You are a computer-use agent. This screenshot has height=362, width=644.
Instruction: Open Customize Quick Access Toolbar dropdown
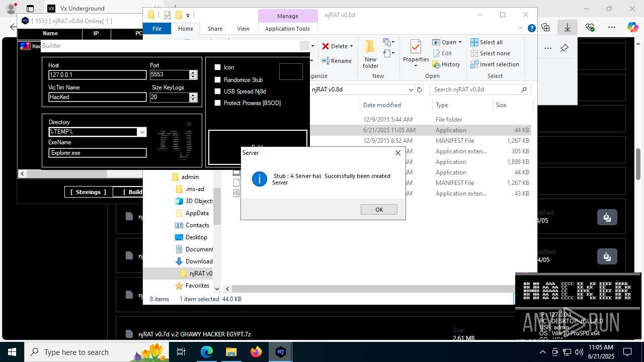[x=188, y=16]
